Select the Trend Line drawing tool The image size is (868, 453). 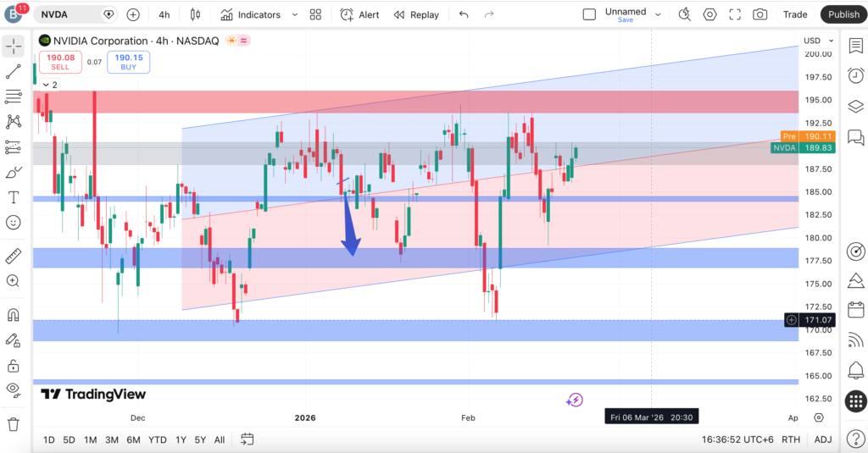pos(14,72)
